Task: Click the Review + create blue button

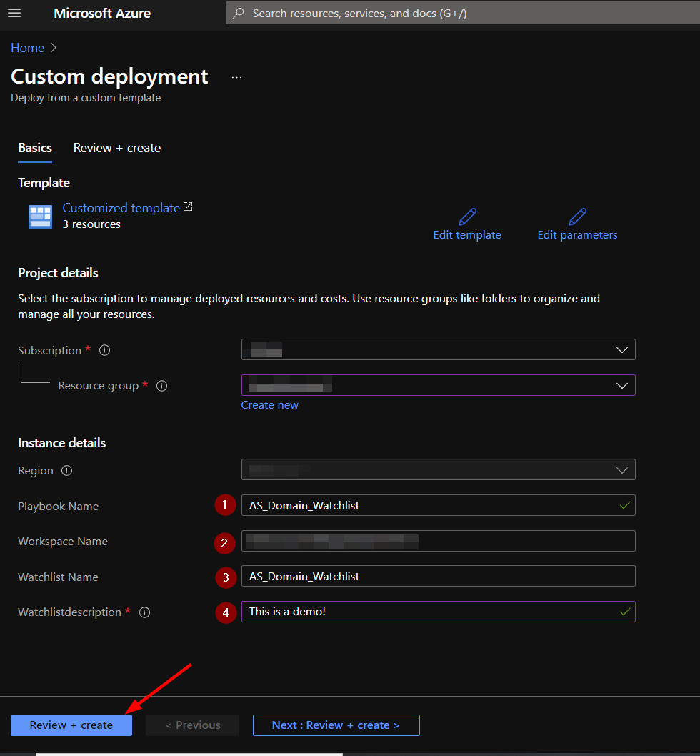Action: click(x=71, y=725)
